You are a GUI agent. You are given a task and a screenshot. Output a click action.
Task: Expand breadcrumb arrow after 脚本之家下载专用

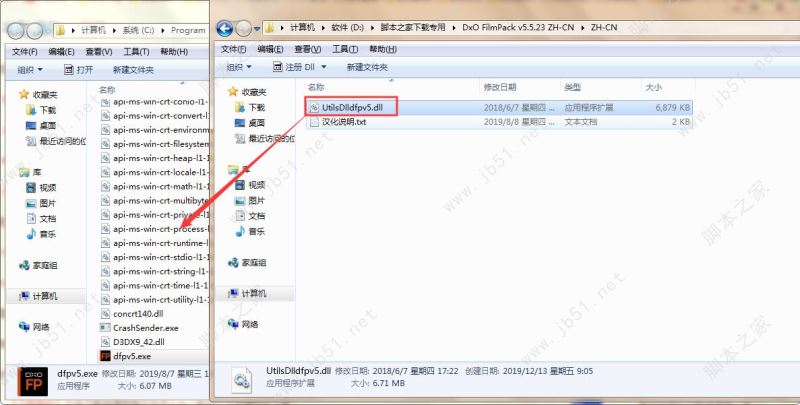coord(453,28)
